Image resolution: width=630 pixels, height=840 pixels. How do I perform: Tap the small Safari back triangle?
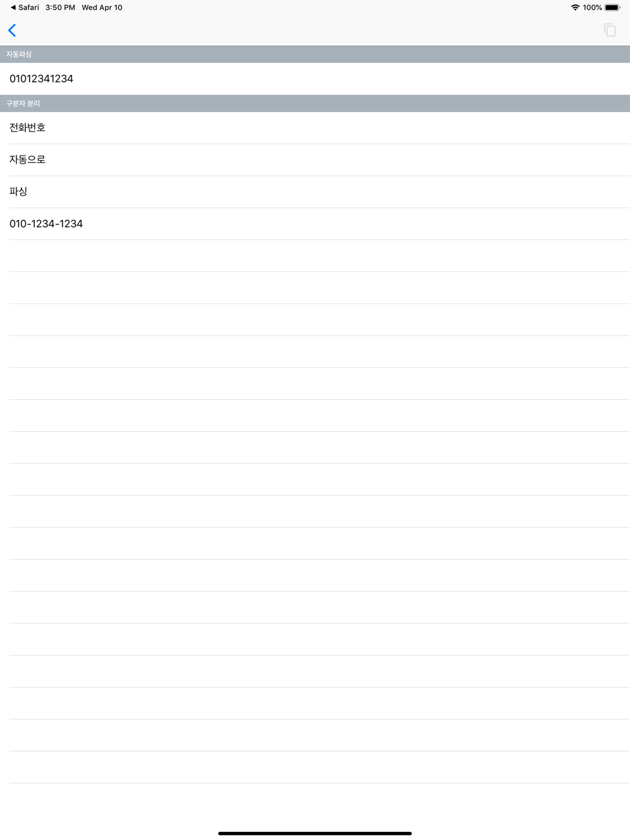pos(13,8)
